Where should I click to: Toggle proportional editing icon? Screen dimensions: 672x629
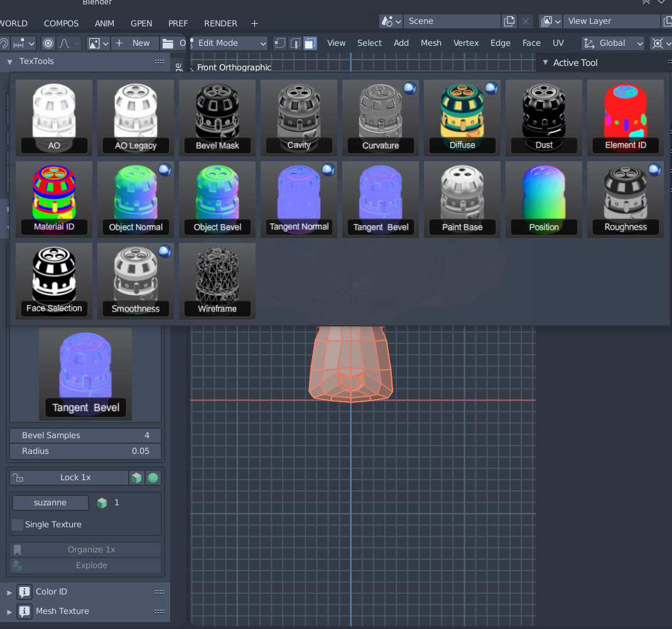point(48,43)
